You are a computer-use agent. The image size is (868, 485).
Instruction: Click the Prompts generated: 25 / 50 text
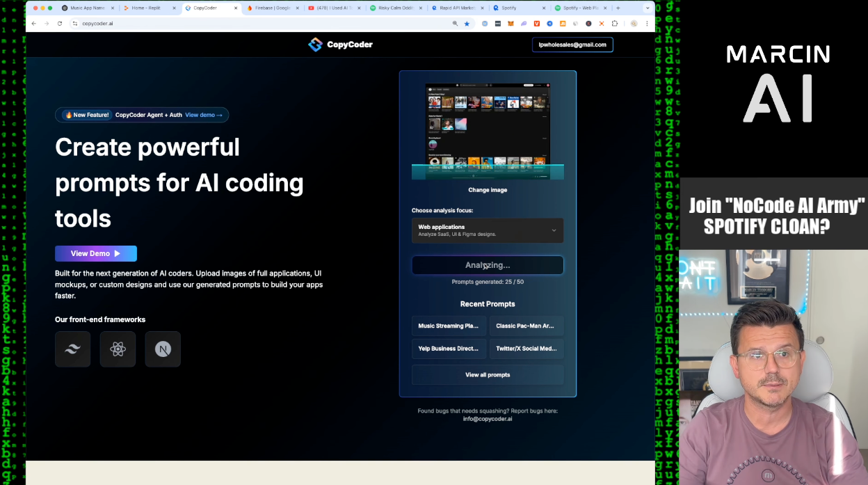click(x=488, y=282)
